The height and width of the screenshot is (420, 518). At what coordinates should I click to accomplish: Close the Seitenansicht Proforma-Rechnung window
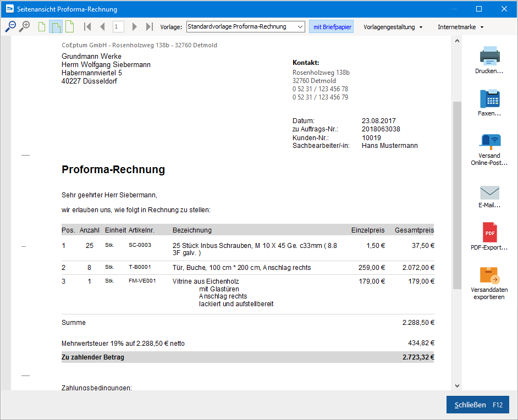[x=504, y=9]
